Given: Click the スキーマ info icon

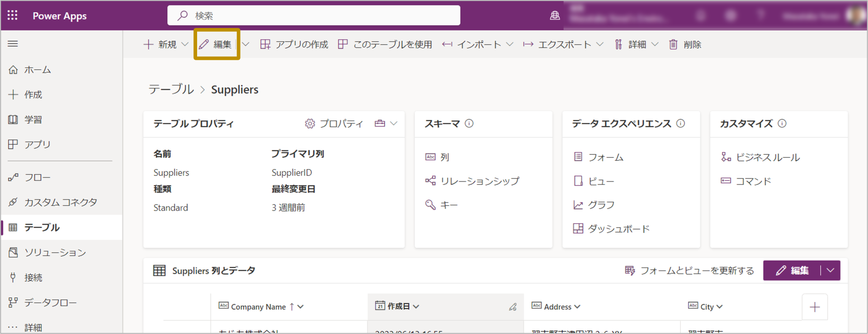Looking at the screenshot, I should 469,123.
